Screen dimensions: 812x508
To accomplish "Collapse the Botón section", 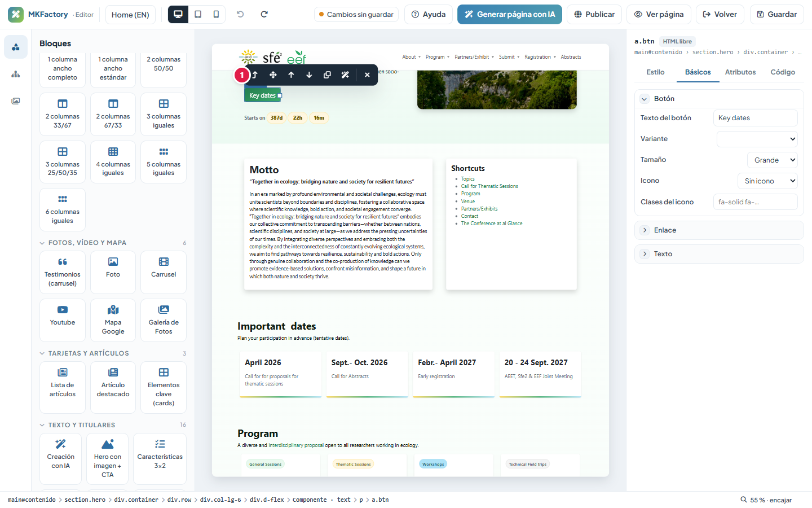I will pyautogui.click(x=719, y=99).
